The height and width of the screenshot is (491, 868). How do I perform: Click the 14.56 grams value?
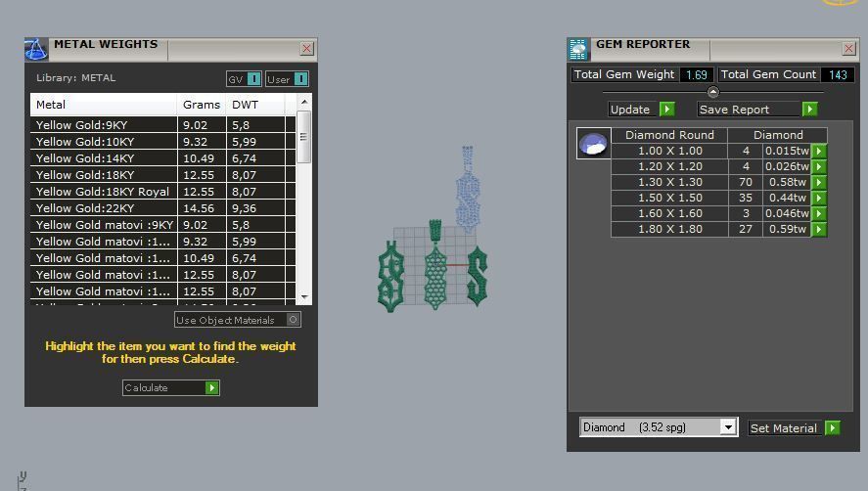click(x=199, y=208)
